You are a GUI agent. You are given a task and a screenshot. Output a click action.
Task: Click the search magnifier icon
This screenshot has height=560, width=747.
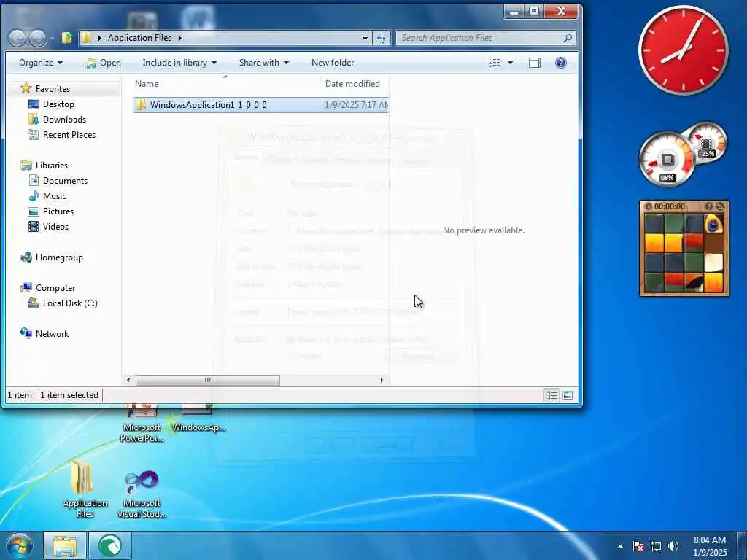[568, 38]
